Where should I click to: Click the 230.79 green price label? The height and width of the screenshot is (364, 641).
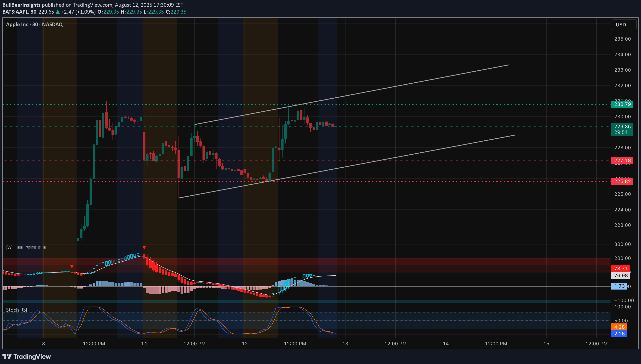[622, 104]
